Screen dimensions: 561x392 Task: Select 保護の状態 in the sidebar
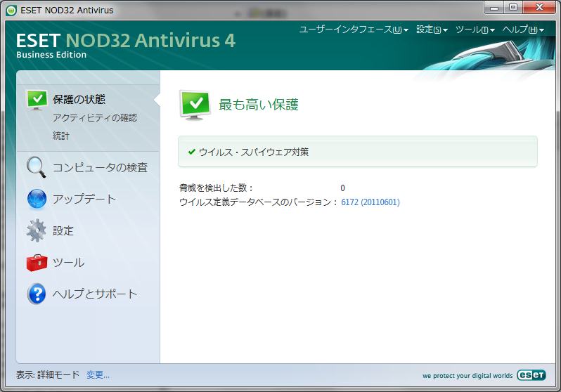point(79,100)
